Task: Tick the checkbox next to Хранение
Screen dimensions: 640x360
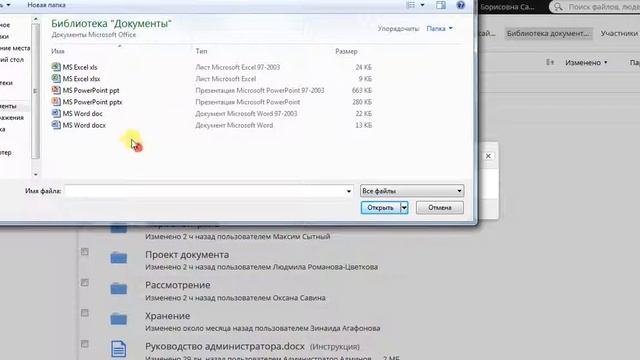Action: tap(84, 313)
